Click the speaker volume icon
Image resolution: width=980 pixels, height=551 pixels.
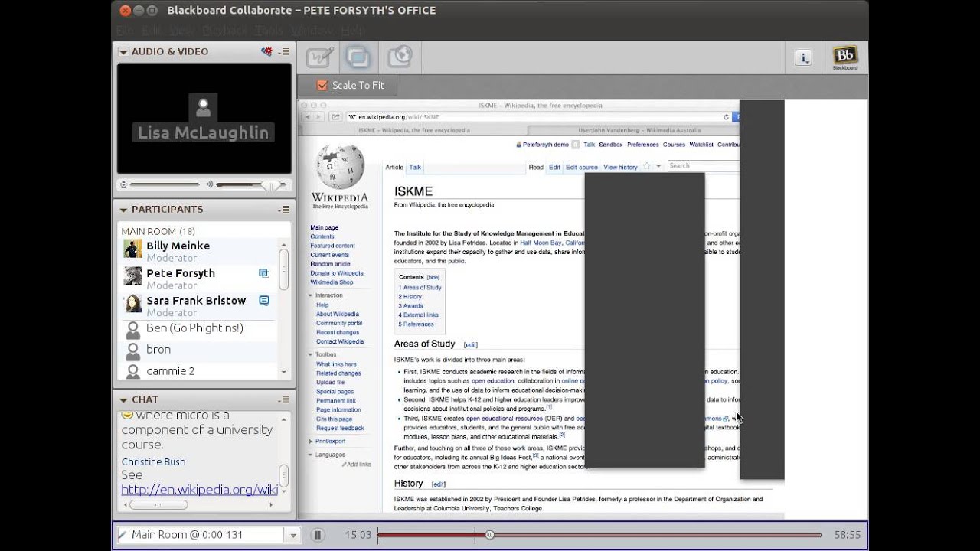[x=210, y=184]
